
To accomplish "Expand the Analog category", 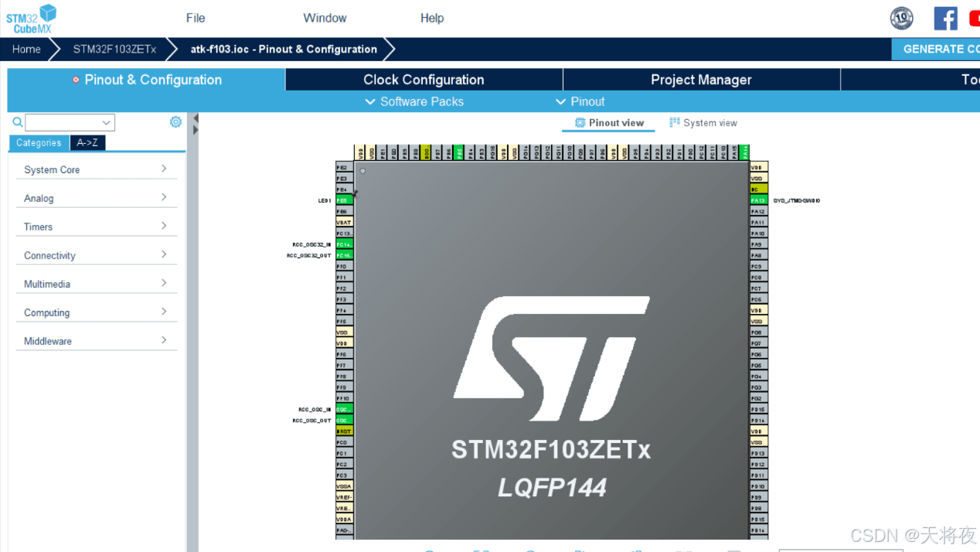I will (x=96, y=198).
